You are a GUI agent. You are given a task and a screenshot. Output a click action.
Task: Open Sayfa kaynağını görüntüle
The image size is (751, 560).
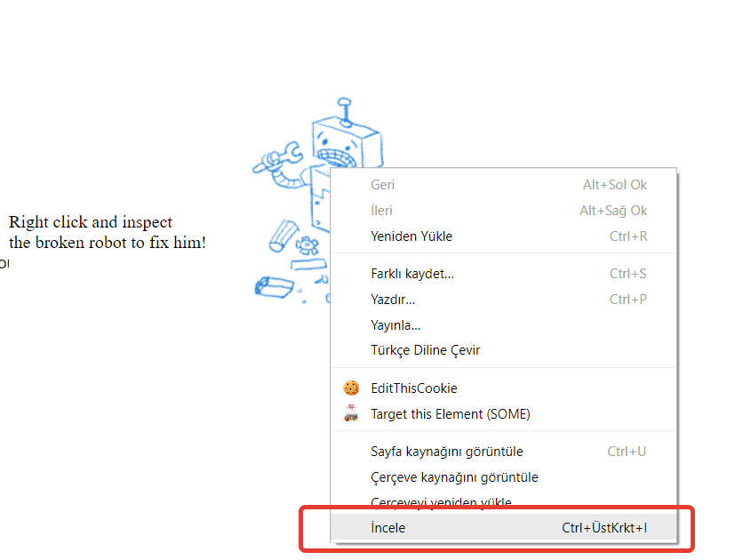pos(446,452)
